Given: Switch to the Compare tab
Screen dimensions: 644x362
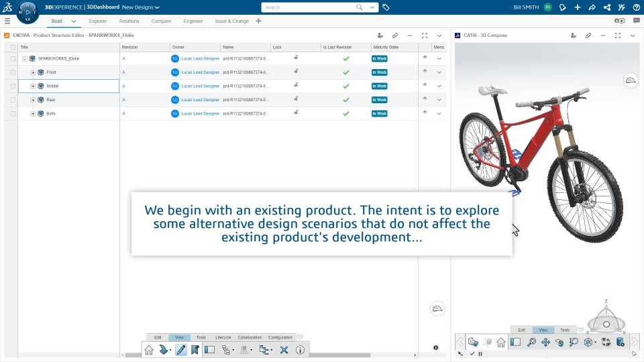Looking at the screenshot, I should point(161,21).
